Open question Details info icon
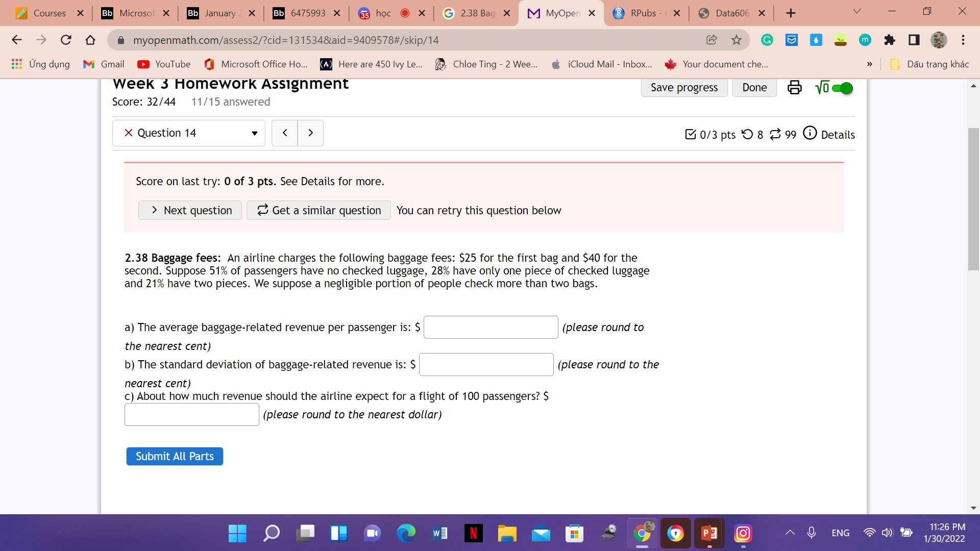Viewport: 980px width, 551px height. click(x=810, y=133)
